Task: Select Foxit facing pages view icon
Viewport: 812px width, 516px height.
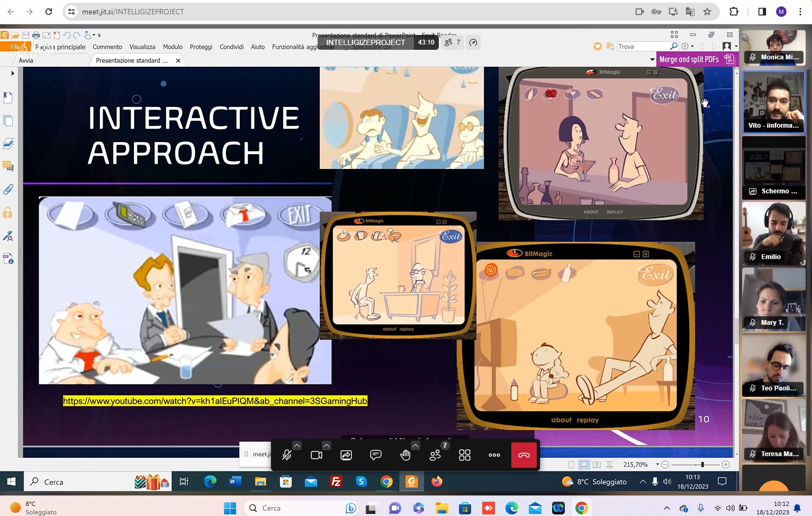Action: pos(597,465)
